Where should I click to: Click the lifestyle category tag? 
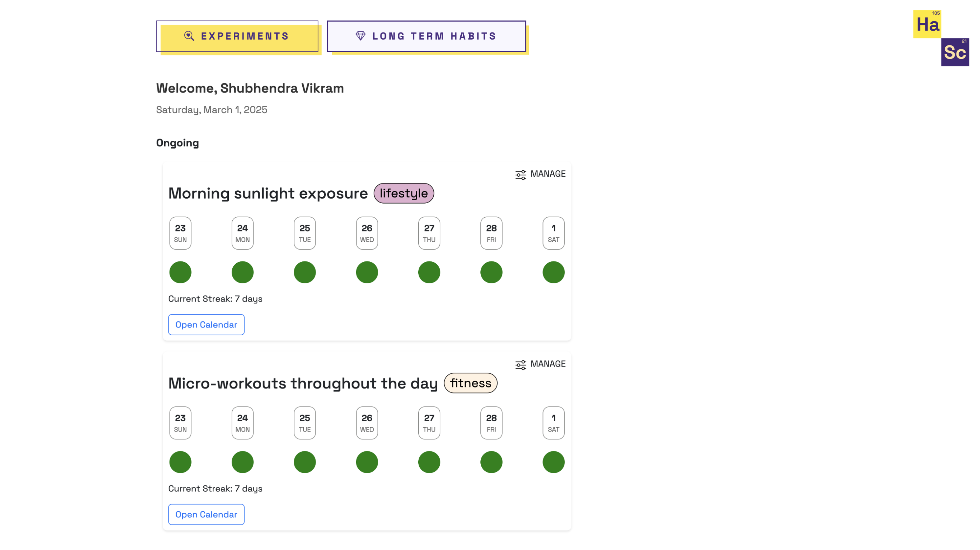pos(403,193)
